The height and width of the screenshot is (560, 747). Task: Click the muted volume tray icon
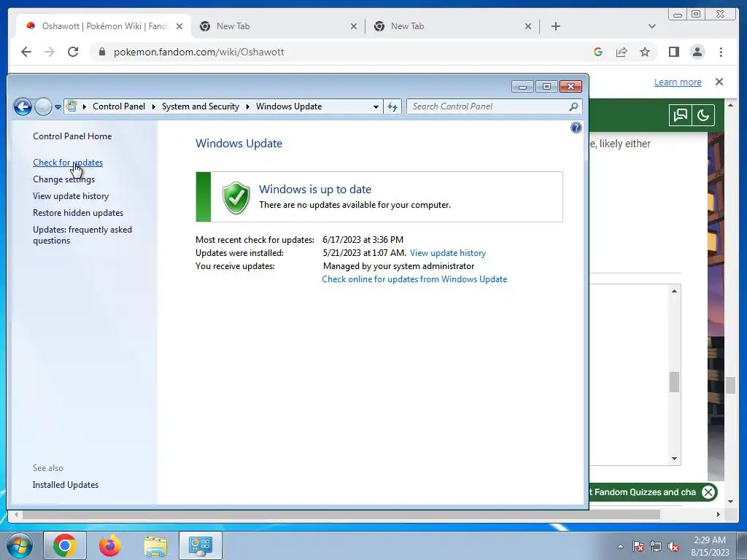pos(673,546)
